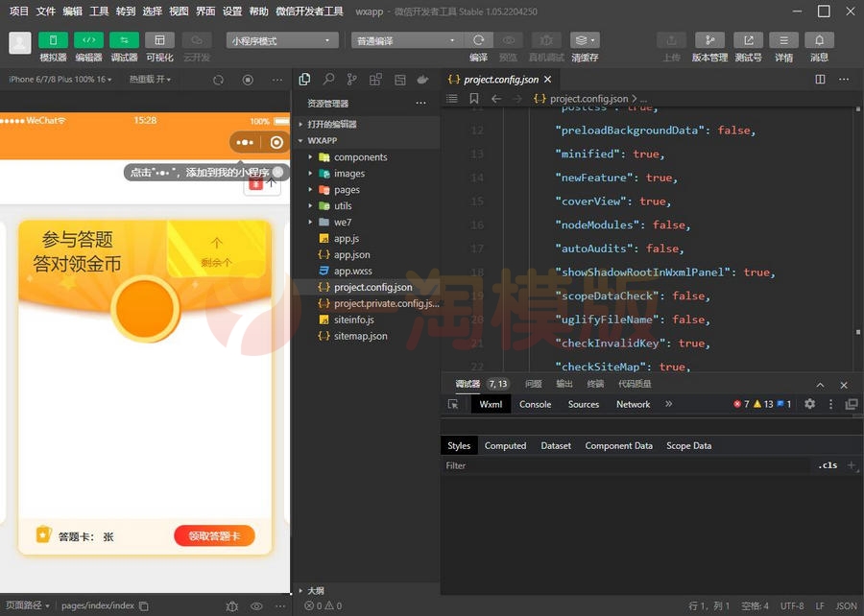Open the explorer files icon
864x616 pixels.
pos(304,80)
